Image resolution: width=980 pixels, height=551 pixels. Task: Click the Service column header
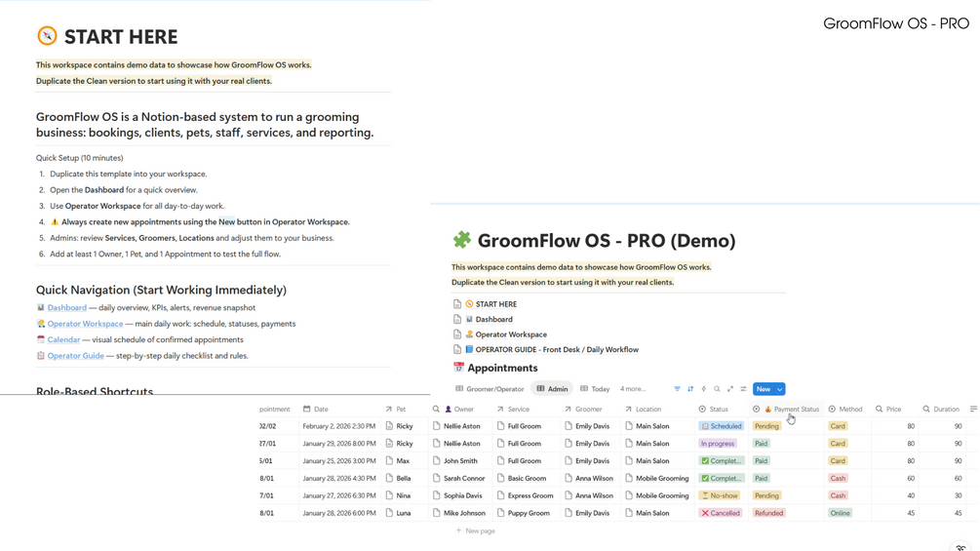513,410
